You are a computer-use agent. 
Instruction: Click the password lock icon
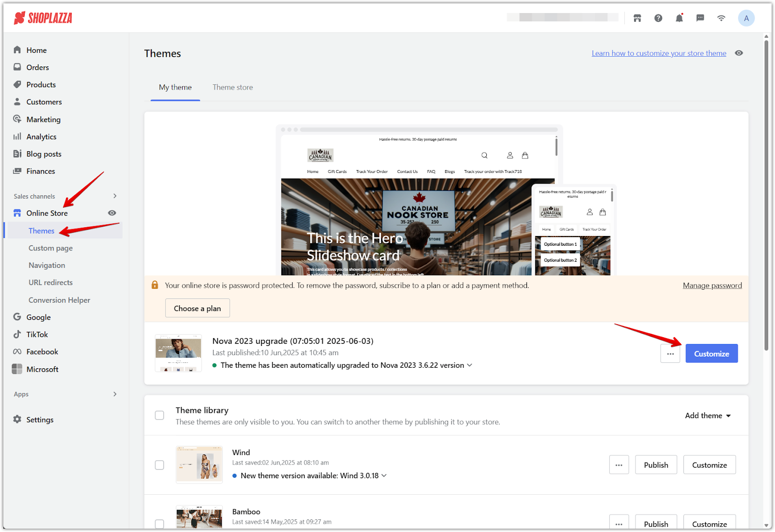[x=155, y=285]
